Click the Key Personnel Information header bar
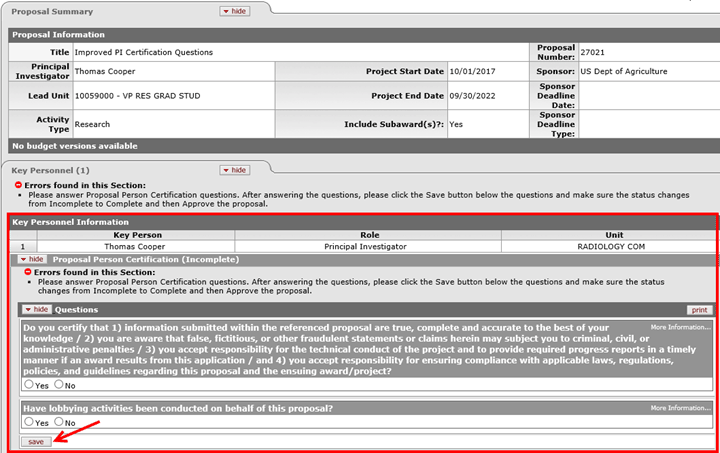 363,222
